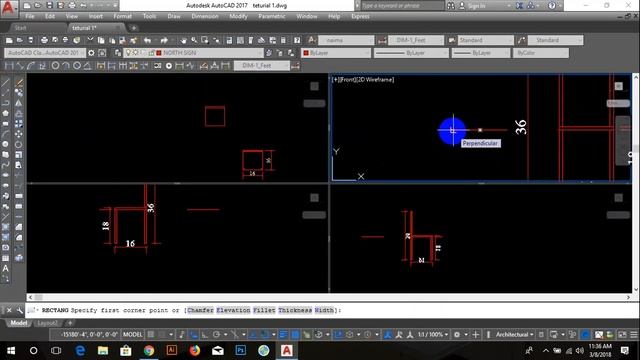Click the Autodesk A application button
640x360 pixels.
8,8
